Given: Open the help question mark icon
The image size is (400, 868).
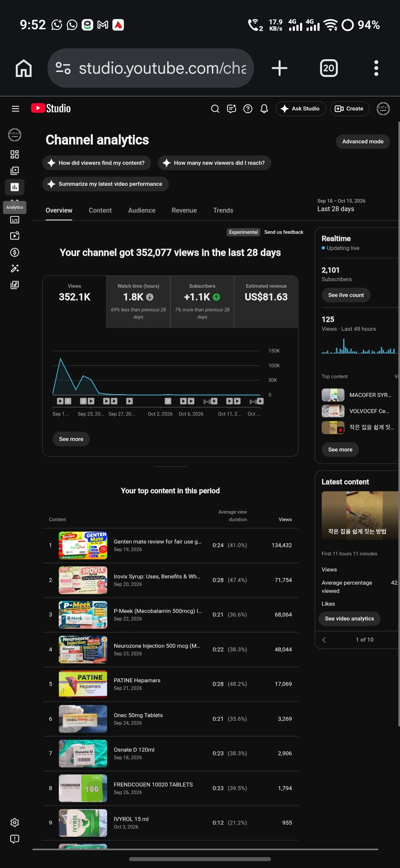Looking at the screenshot, I should pyautogui.click(x=248, y=108).
